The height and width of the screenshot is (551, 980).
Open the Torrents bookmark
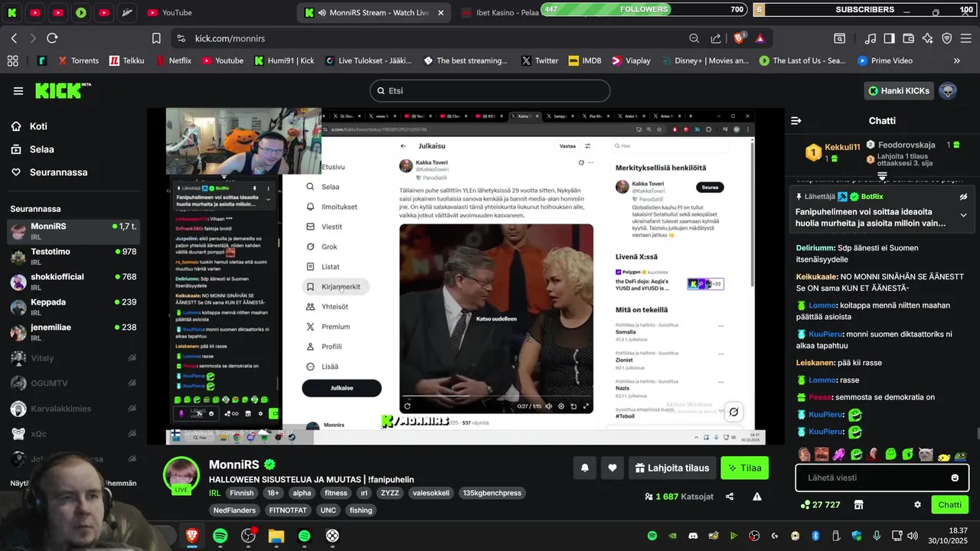click(x=77, y=60)
